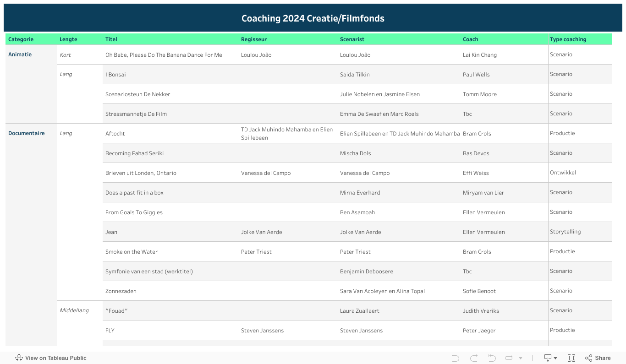The width and height of the screenshot is (626, 364).
Task: Click the undo arrow icon
Action: point(455,358)
